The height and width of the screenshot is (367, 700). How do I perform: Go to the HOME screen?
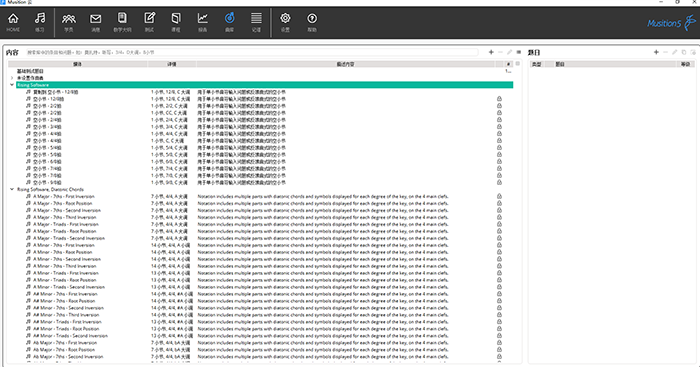[13, 22]
